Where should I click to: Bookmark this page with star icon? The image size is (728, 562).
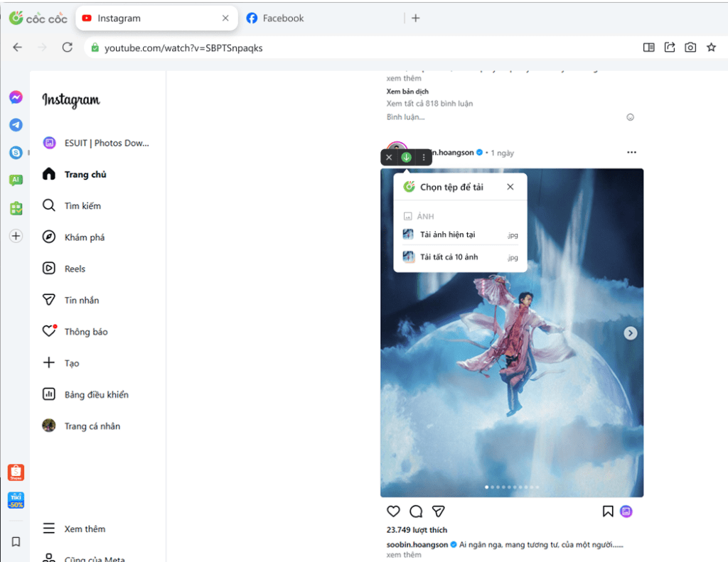pyautogui.click(x=711, y=48)
